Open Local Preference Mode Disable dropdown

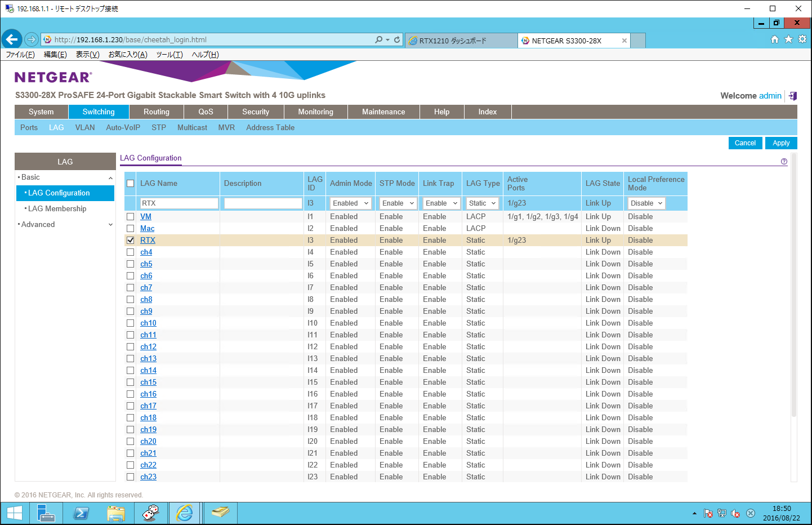646,203
